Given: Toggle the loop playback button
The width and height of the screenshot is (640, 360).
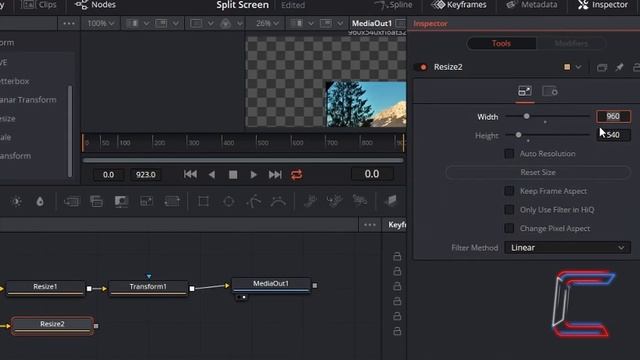Looking at the screenshot, I should 297,175.
